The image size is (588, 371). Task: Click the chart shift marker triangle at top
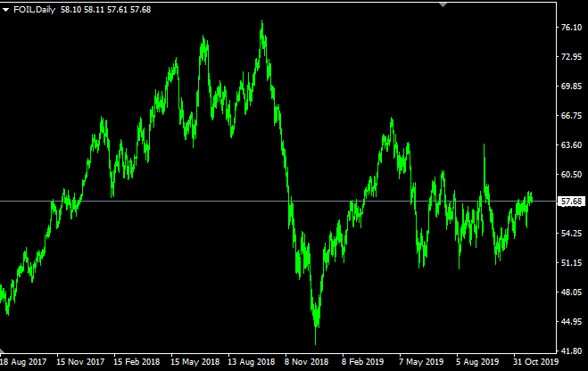coord(443,4)
